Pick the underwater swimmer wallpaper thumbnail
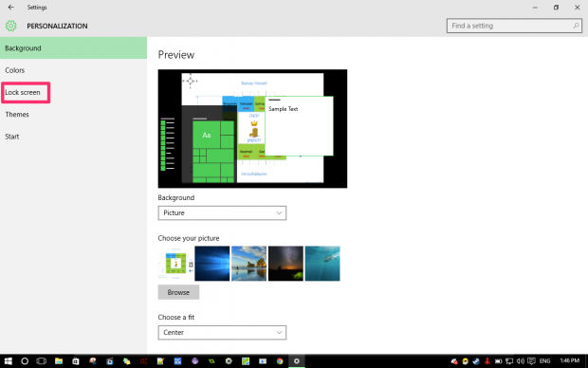588x368 pixels. coord(322,264)
